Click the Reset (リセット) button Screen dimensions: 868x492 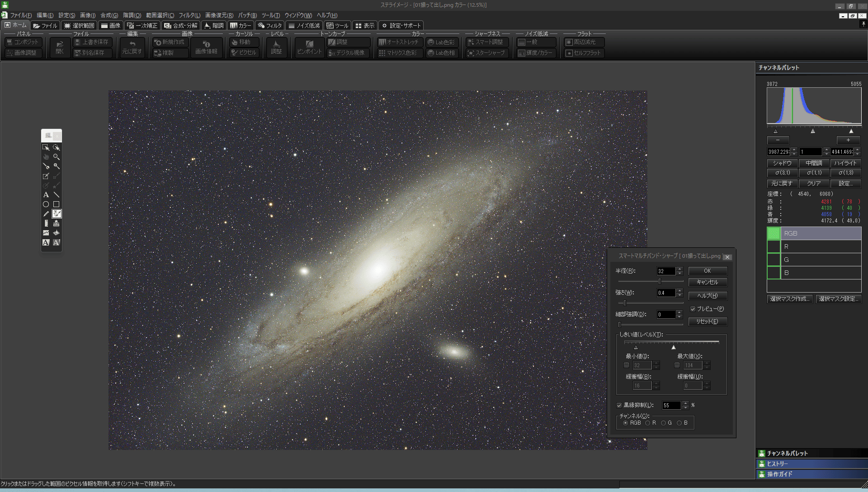[707, 322]
